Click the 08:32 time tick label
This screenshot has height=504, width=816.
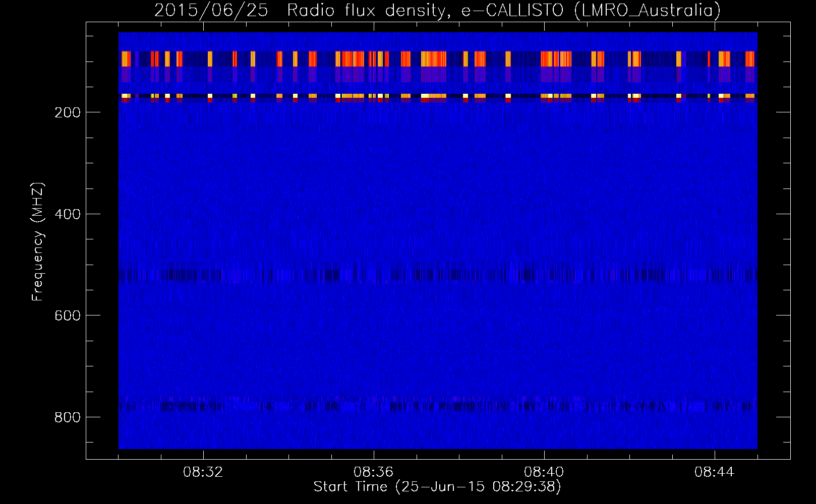(x=203, y=472)
